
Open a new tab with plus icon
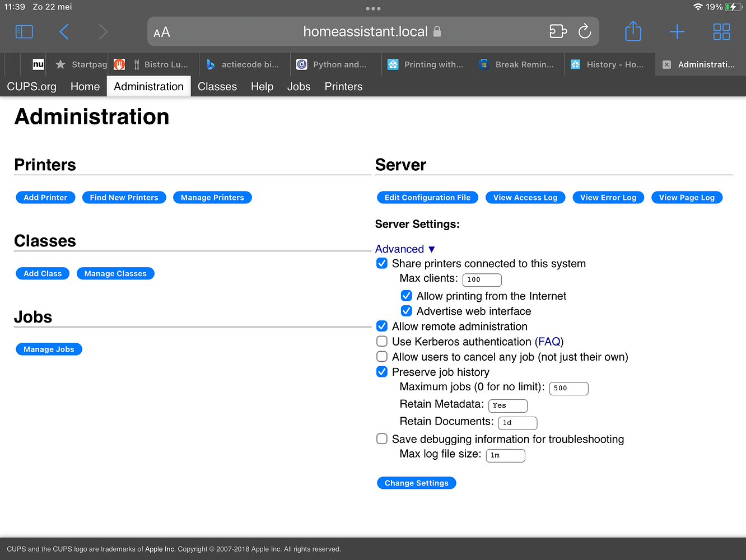pyautogui.click(x=677, y=32)
